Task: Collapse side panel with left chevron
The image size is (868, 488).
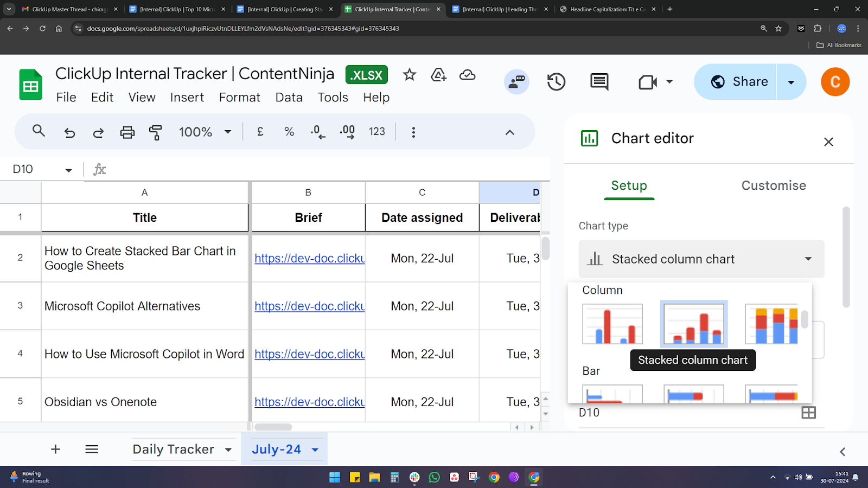Action: pos(843,452)
